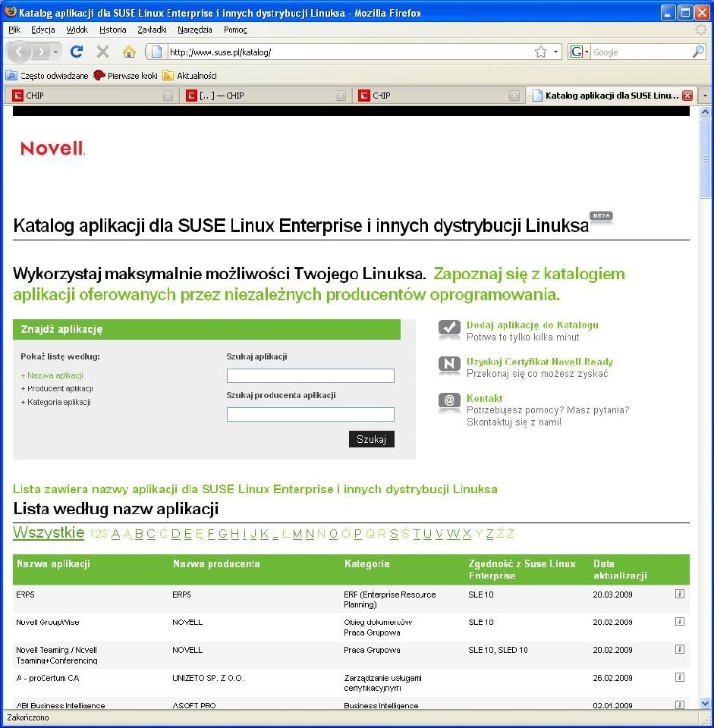Open details via the info icon in ERP5 row
Screen dimensions: 714x728
[679, 595]
